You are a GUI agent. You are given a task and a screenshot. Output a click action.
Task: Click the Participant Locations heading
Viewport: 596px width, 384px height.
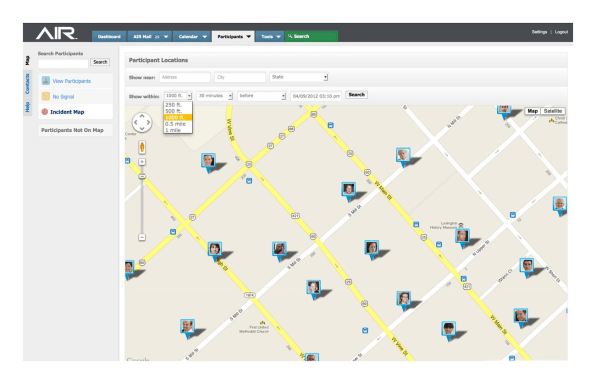click(158, 60)
